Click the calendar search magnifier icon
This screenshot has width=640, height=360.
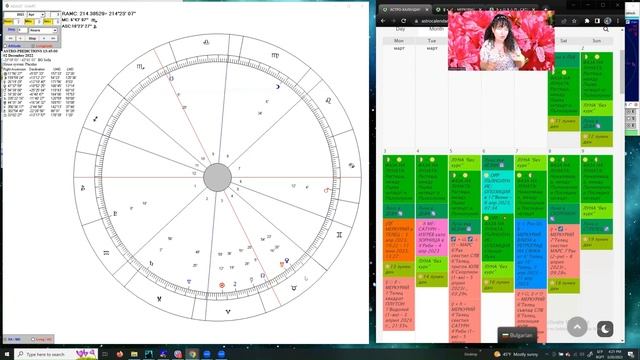pos(606,29)
